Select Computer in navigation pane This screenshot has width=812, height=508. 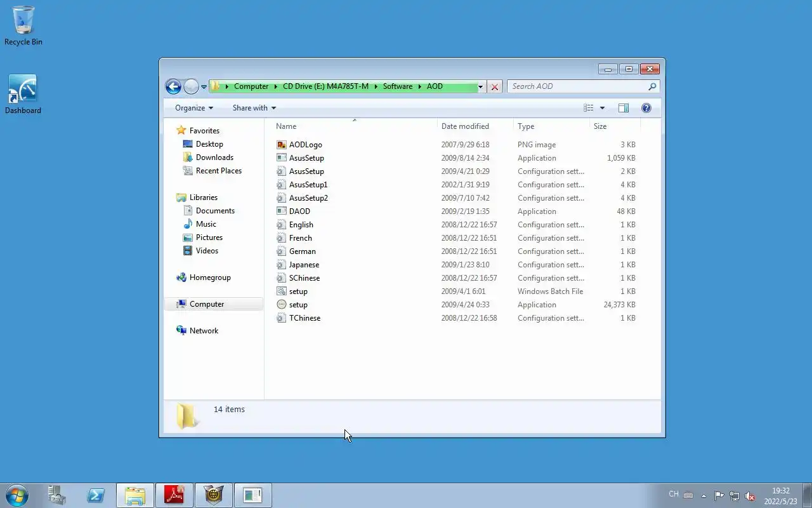207,304
